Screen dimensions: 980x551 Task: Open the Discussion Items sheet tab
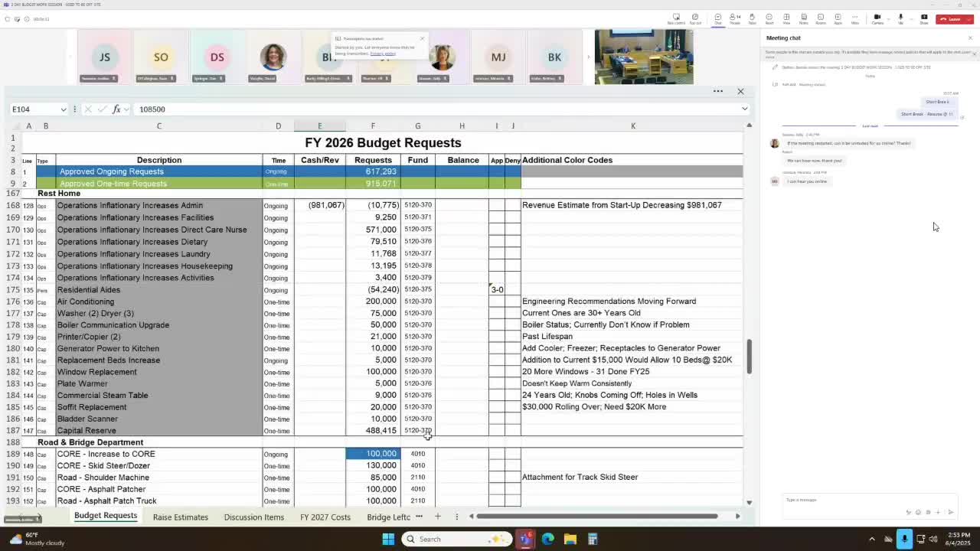click(x=254, y=517)
